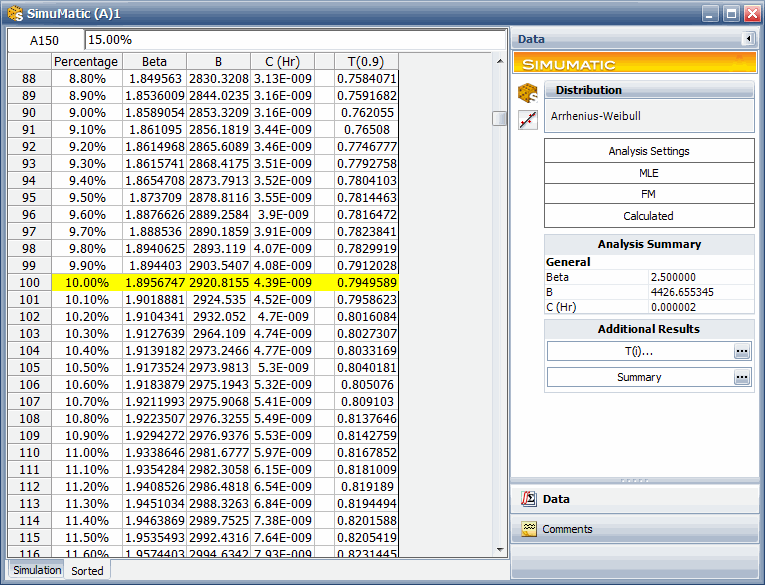Click the 8.80% percentage cell
765x585 pixels.
87,79
